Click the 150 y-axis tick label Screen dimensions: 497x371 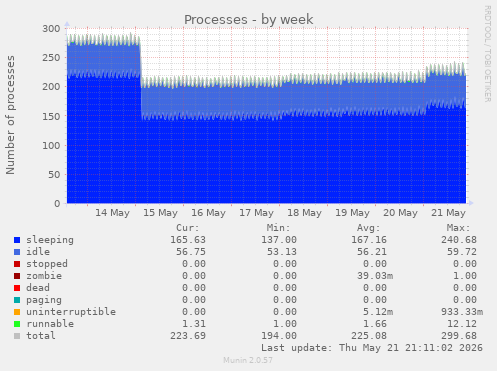51,116
